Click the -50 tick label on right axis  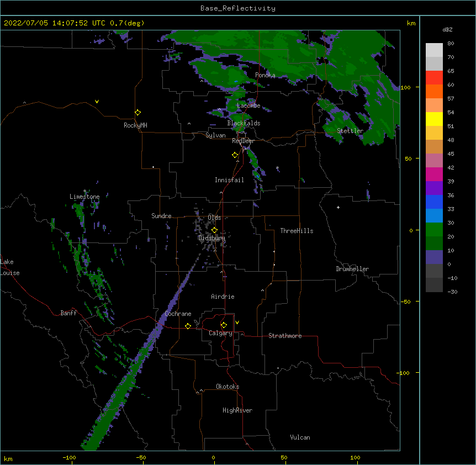pos(406,302)
